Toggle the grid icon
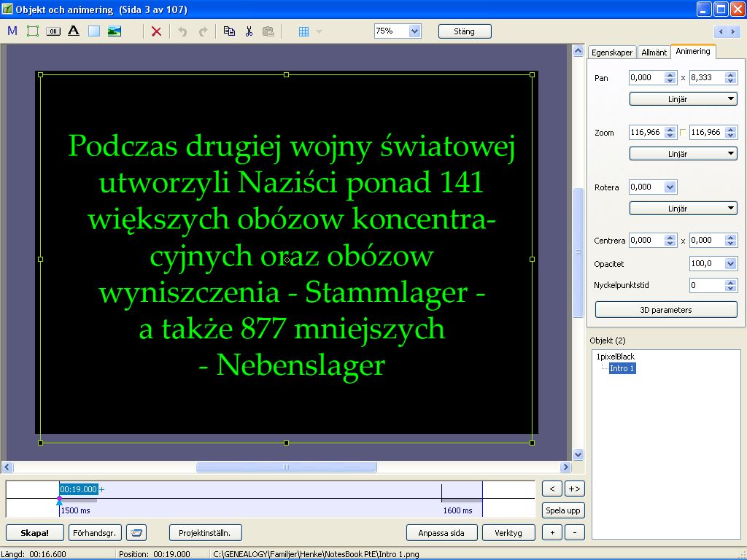 coord(303,31)
